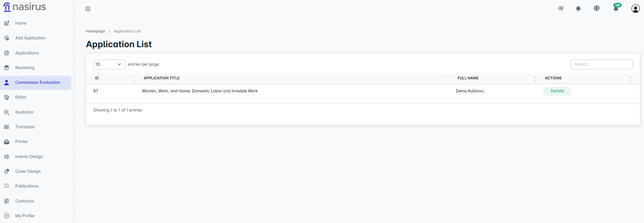The height and width of the screenshot is (223, 644).
Task: Click the language globe icon
Action: click(596, 8)
